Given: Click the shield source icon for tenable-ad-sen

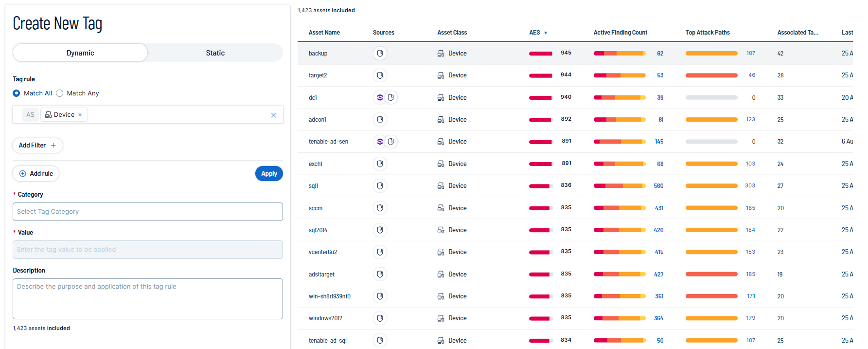Looking at the screenshot, I should (x=391, y=142).
